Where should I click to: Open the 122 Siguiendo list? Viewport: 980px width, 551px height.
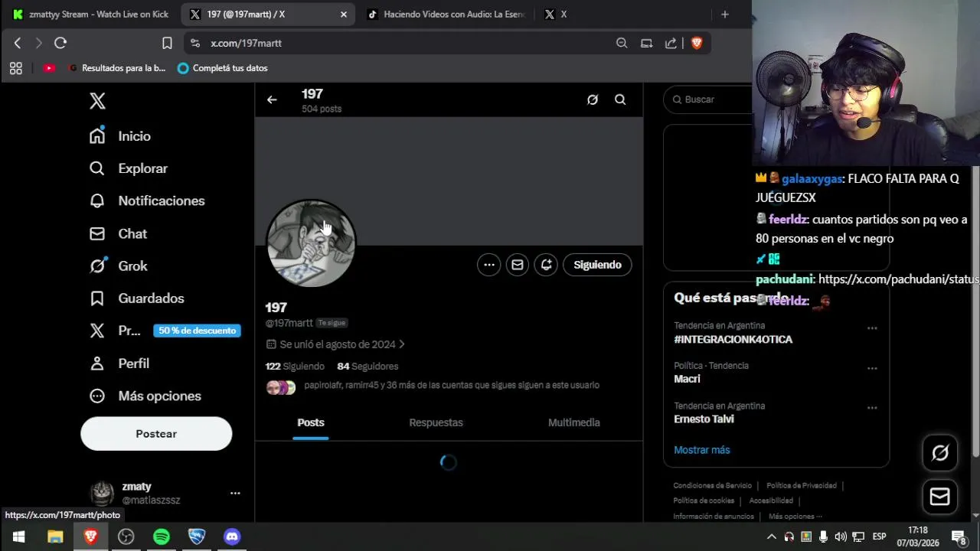pos(295,367)
